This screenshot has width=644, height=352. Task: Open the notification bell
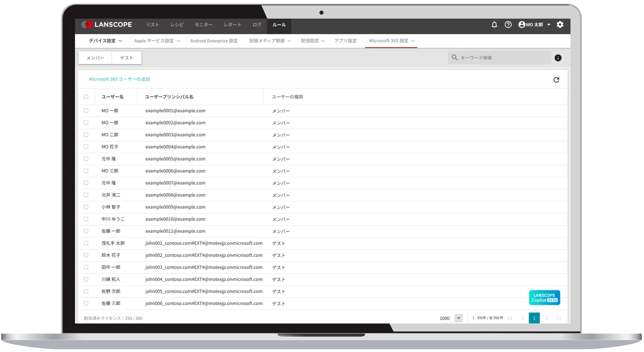point(495,25)
